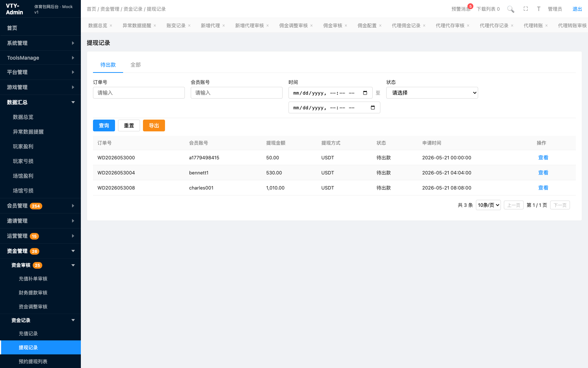The image size is (588, 368).
Task: Click the 管理员 user menu
Action: [x=555, y=9]
